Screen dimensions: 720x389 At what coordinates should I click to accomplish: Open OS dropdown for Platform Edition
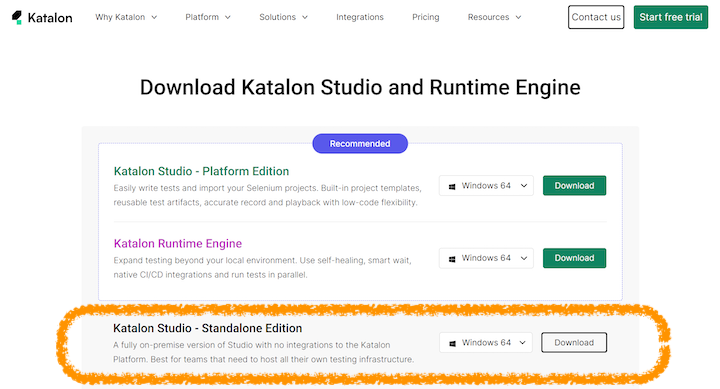(x=486, y=186)
